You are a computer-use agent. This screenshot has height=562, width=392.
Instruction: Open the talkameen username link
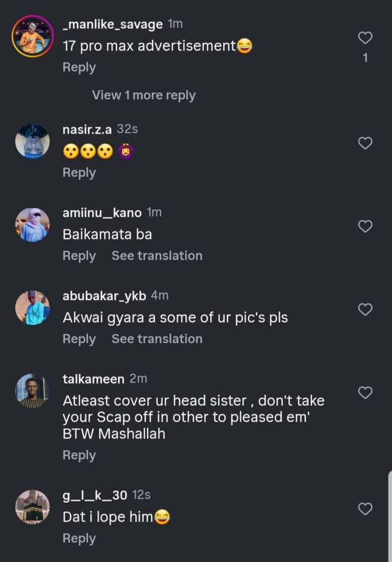point(94,379)
